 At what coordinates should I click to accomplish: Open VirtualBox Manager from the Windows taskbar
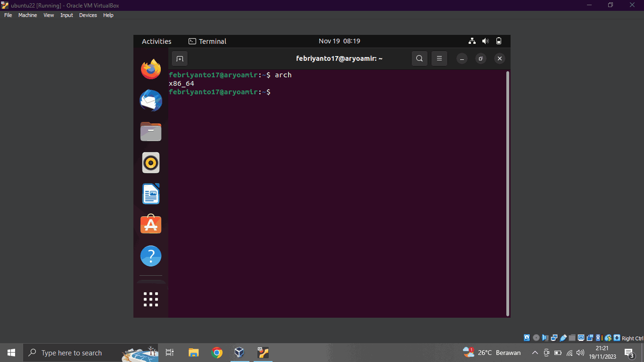[x=239, y=353]
